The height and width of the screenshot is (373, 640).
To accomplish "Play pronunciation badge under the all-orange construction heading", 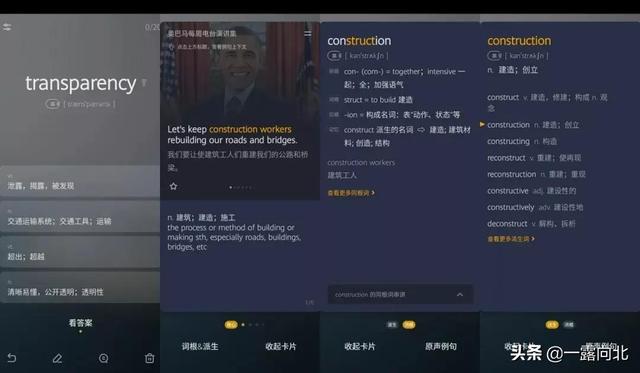I will pyautogui.click(x=494, y=56).
